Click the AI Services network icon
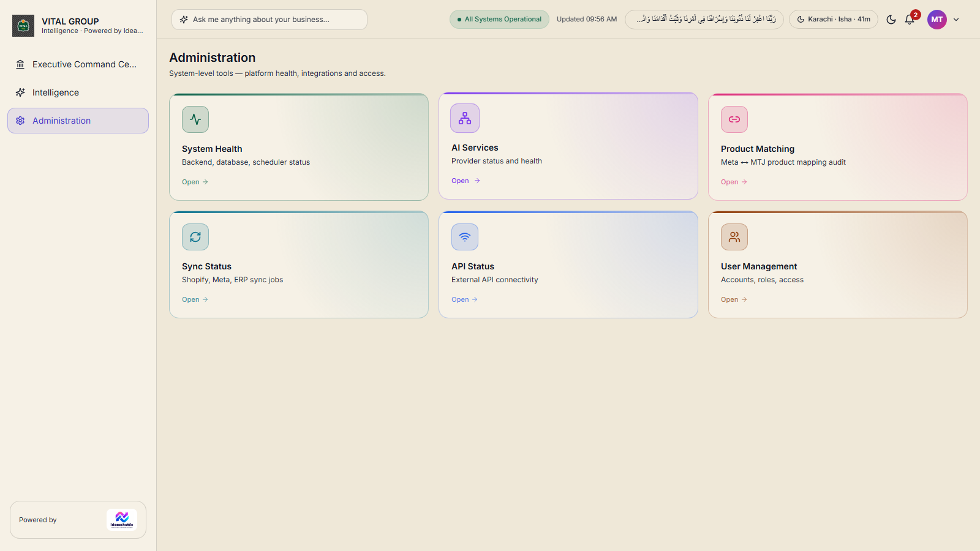 coord(465,118)
